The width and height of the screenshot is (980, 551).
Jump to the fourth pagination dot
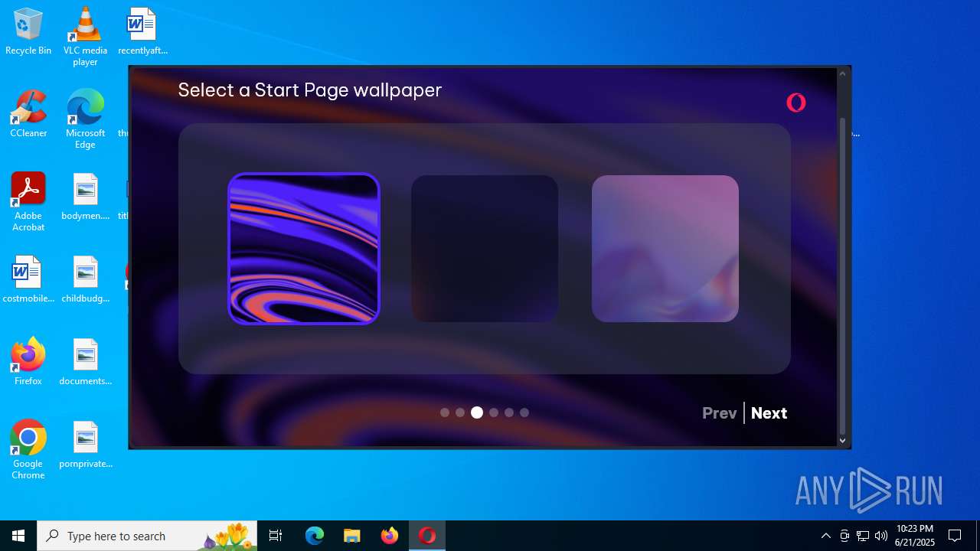click(x=494, y=412)
